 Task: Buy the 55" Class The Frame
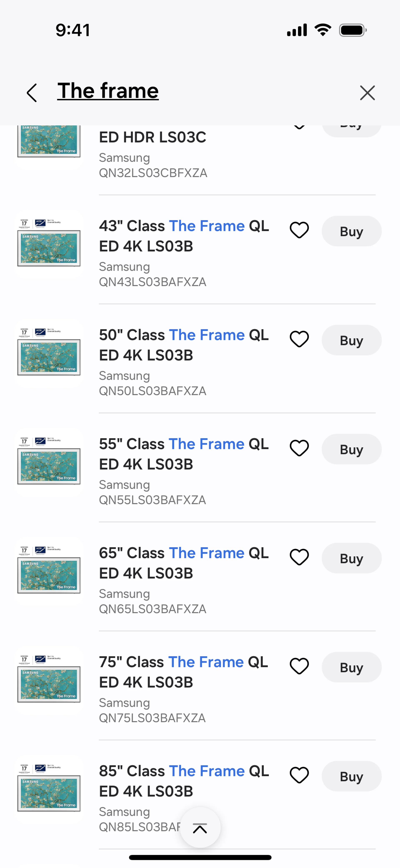pyautogui.click(x=351, y=449)
